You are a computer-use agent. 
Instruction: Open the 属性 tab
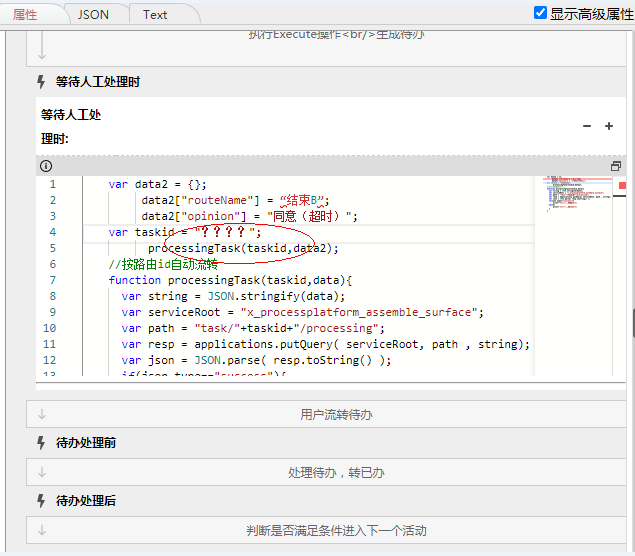coord(25,15)
